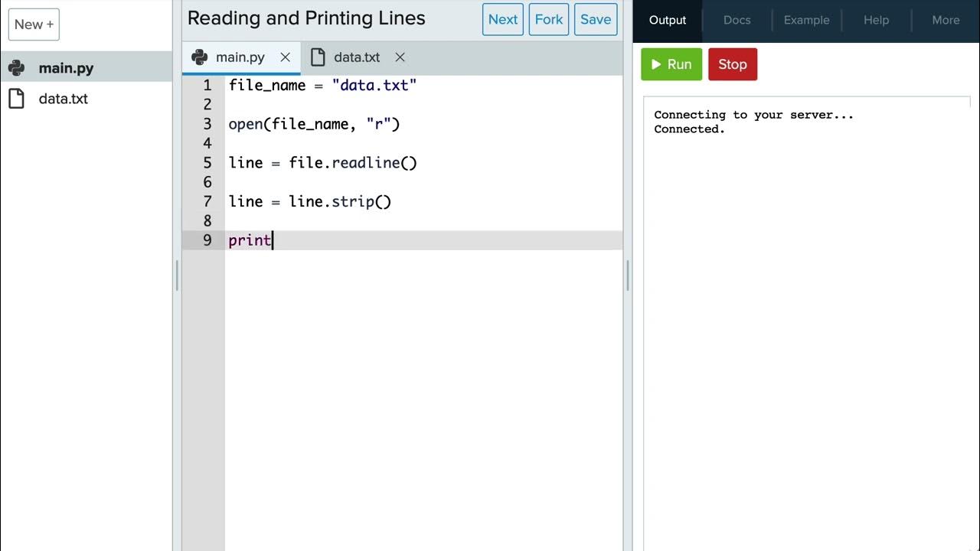Close the data.txt tab
This screenshot has width=980, height=551.
[400, 57]
